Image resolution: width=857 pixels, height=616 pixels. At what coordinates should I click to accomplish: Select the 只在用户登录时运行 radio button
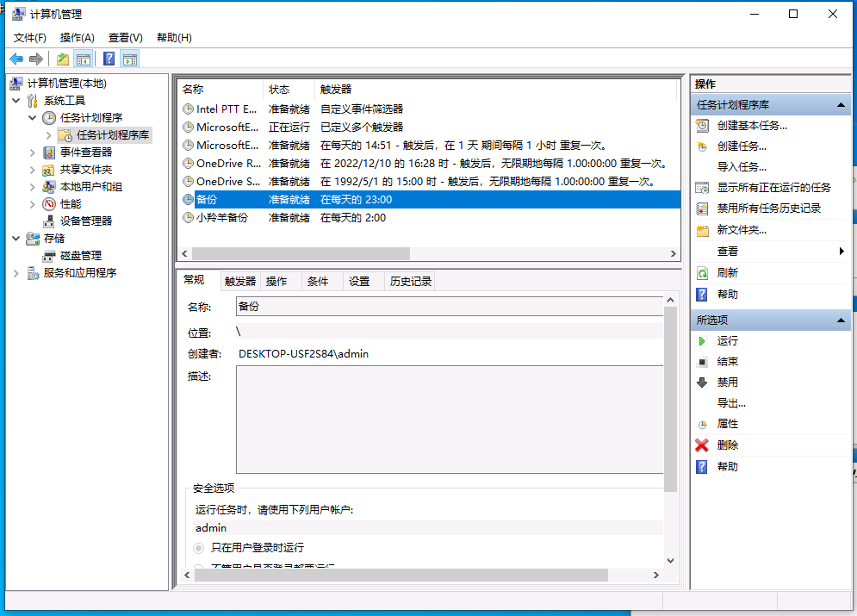[199, 548]
